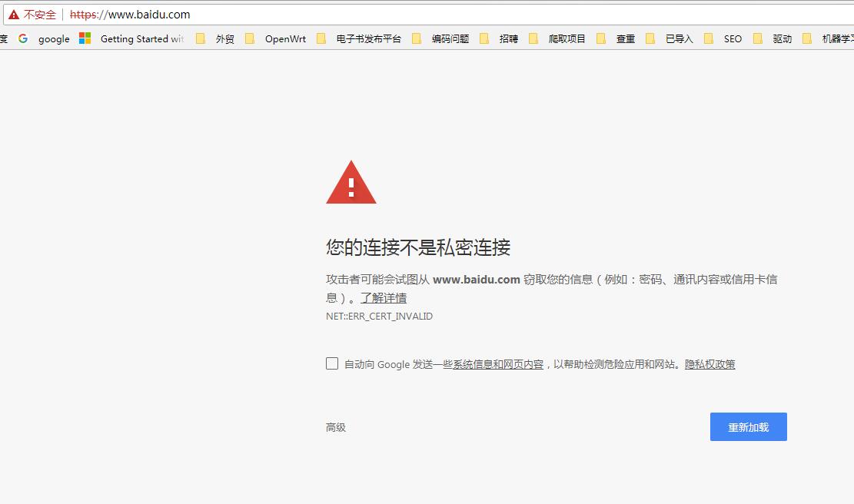Open the google bookmark with G icon
The image size is (854, 504).
(44, 38)
